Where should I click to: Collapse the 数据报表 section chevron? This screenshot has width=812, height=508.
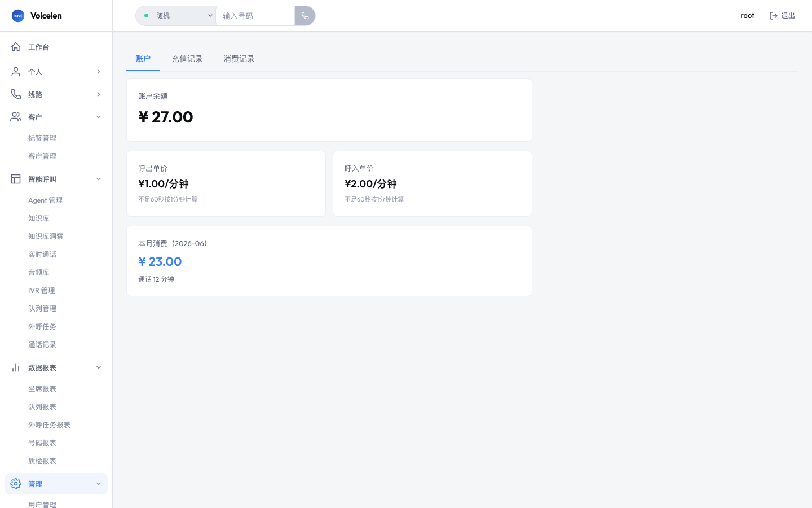click(99, 367)
